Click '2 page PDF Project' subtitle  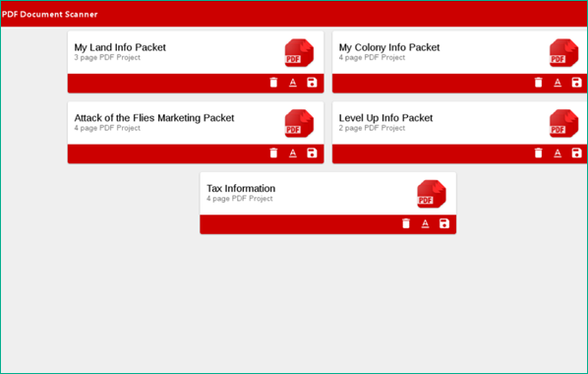tap(372, 128)
